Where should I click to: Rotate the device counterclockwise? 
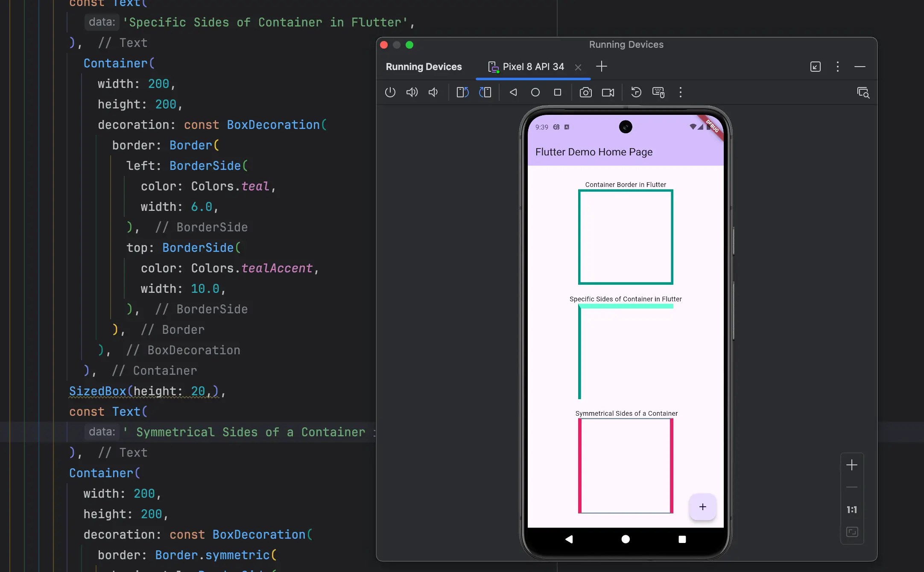(461, 92)
